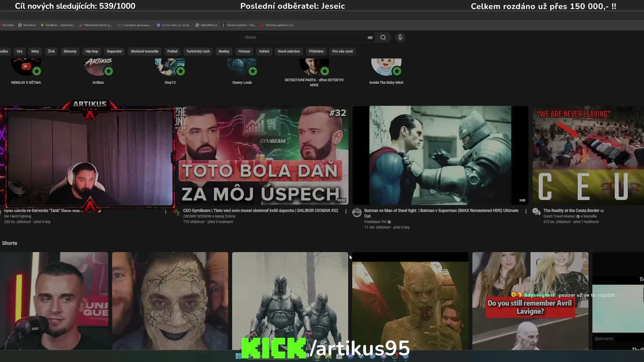
Task: Select the Rapování filter chip
Action: [114, 51]
